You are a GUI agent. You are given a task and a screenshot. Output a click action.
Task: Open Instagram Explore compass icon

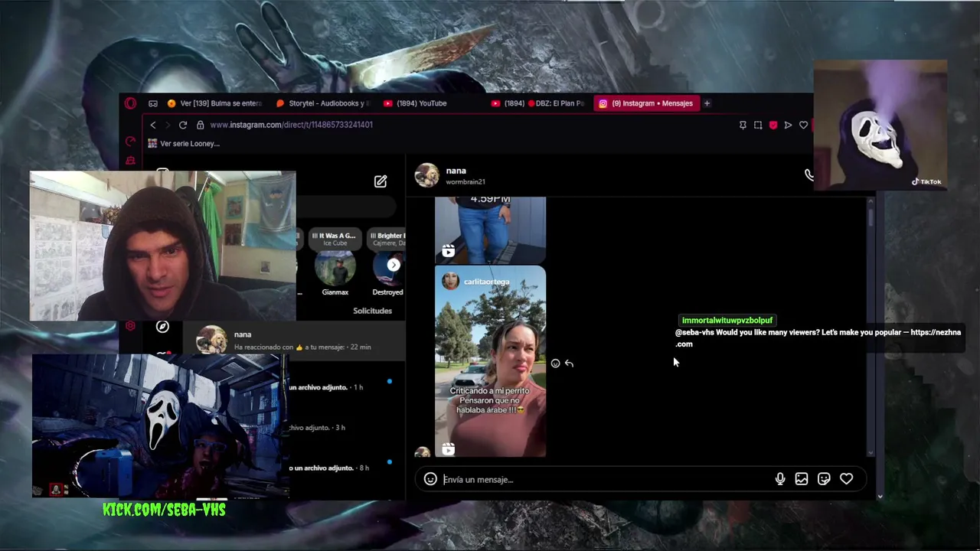tap(162, 327)
